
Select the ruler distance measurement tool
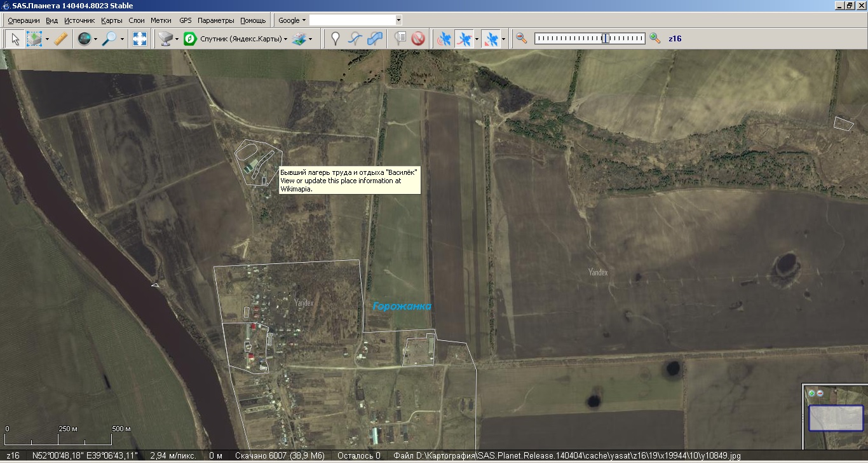click(x=60, y=39)
